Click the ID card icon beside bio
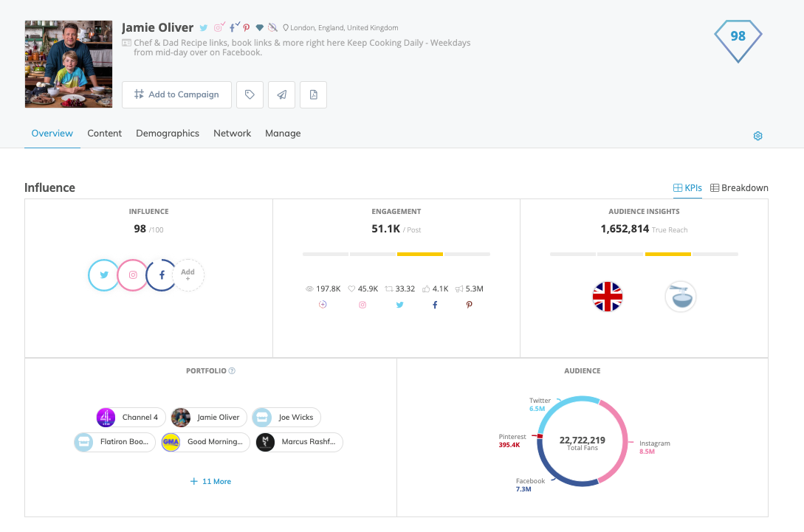Viewport: 804px width, 532px height. click(126, 43)
